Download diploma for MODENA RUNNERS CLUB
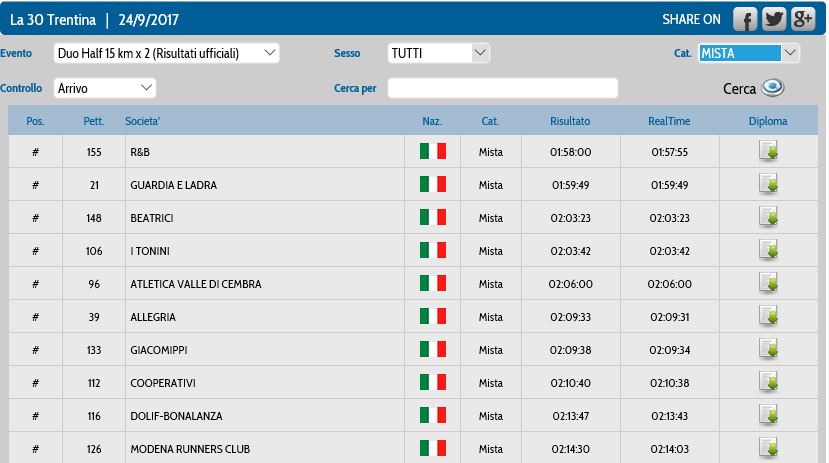 click(768, 448)
